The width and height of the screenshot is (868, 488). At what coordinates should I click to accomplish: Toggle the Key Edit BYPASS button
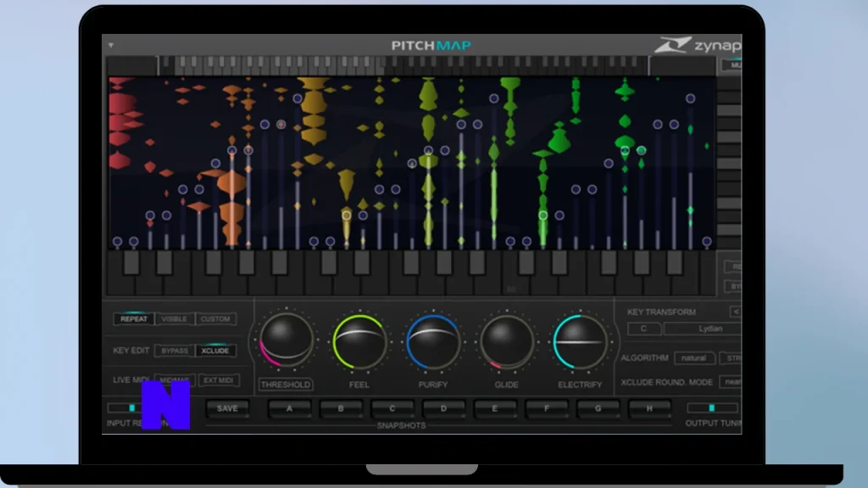point(175,351)
